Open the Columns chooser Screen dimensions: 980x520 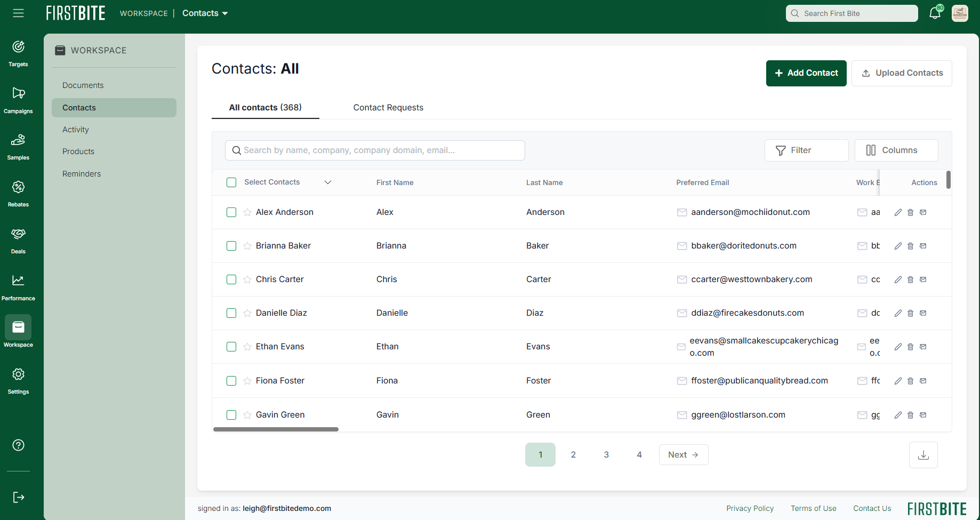896,150
